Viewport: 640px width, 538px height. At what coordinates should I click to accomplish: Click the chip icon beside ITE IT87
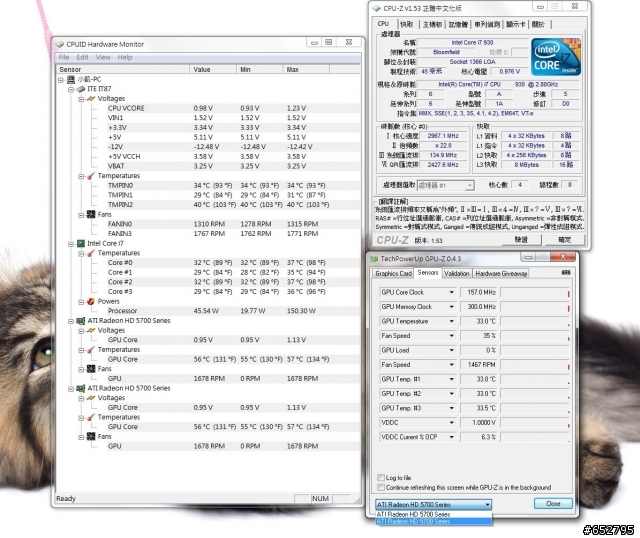[81, 89]
